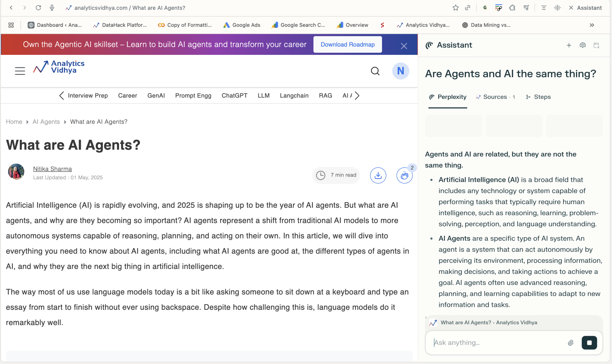Open site search magnifier icon
The image size is (612, 364).
point(375,71)
